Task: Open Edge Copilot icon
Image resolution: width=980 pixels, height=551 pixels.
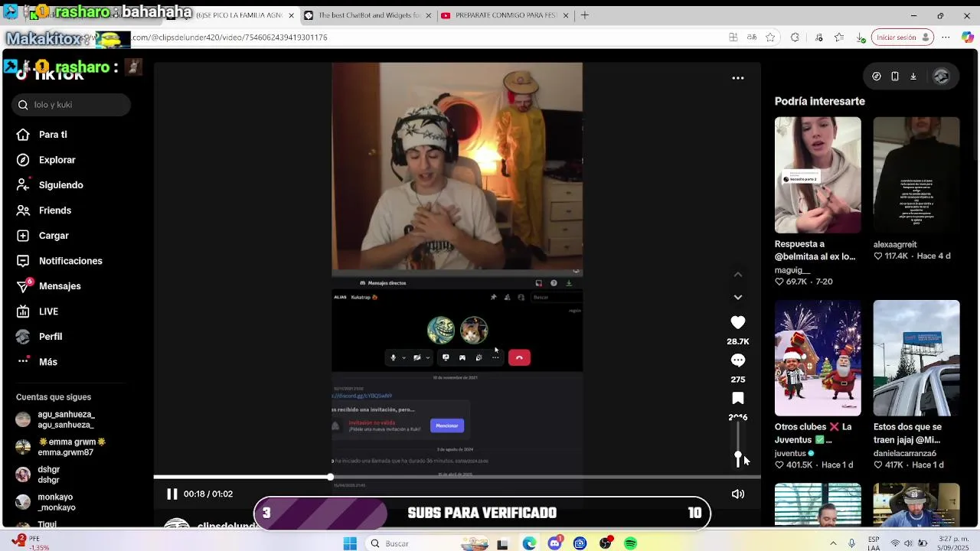Action: click(968, 37)
